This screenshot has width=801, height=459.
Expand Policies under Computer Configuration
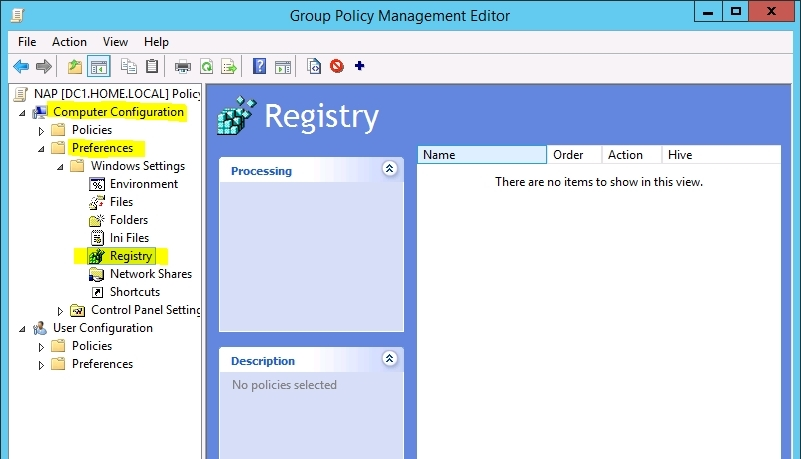[41, 131]
